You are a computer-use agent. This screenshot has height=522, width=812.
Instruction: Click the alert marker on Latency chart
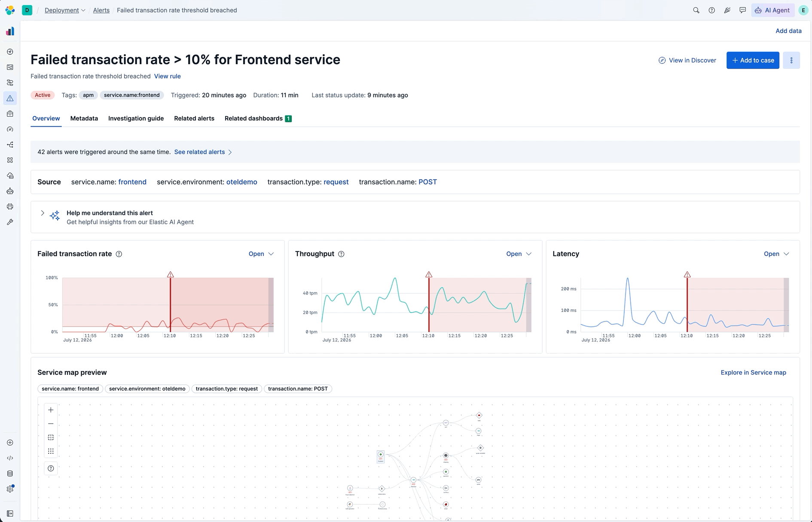687,274
